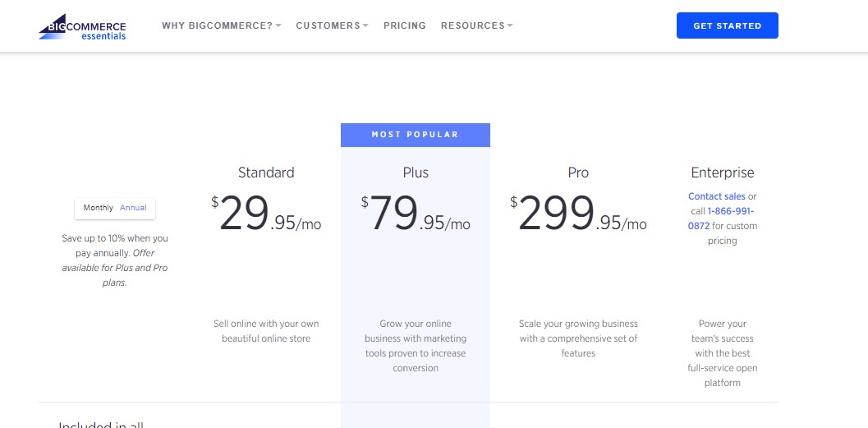Screen dimensions: 868x428
Task: Expand the Why BigCommerce? menu
Action: (222, 25)
